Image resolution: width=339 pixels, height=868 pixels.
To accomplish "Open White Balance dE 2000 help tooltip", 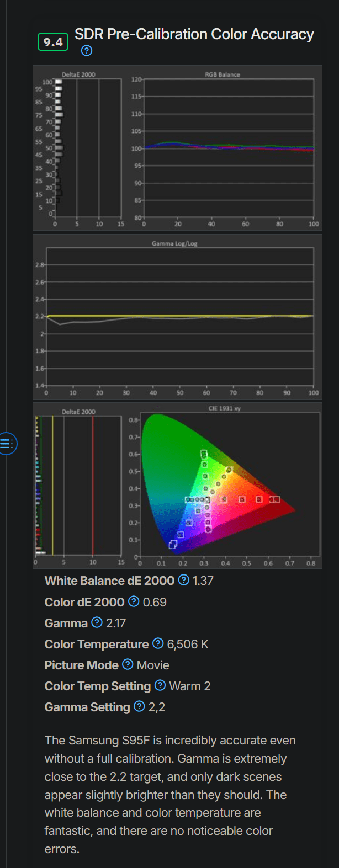I will point(184,580).
